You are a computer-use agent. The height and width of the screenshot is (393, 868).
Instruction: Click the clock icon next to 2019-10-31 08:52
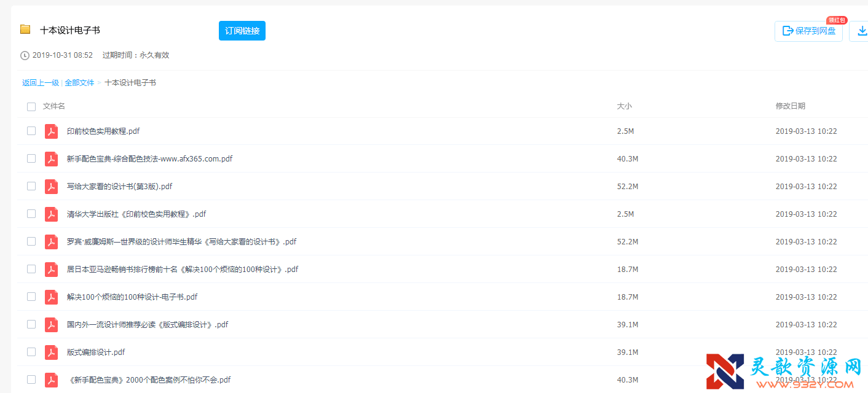pos(25,55)
